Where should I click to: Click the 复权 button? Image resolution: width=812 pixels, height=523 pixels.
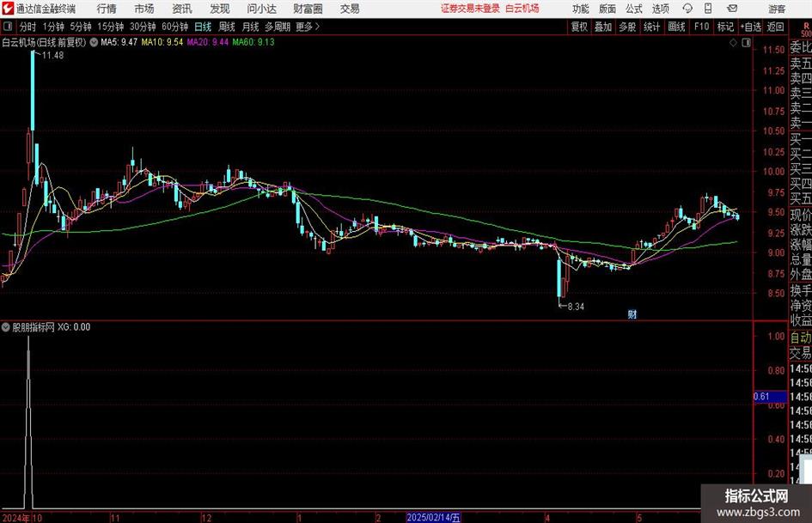(x=579, y=27)
